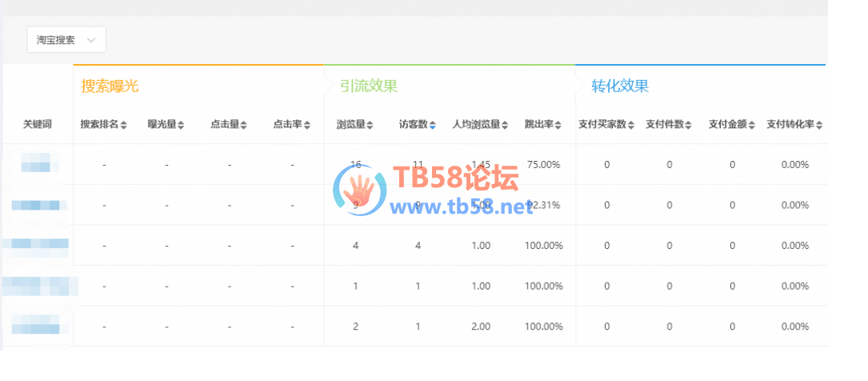This screenshot has width=868, height=381.
Task: Click the last row's blurred keyword
Action: pyautogui.click(x=38, y=327)
